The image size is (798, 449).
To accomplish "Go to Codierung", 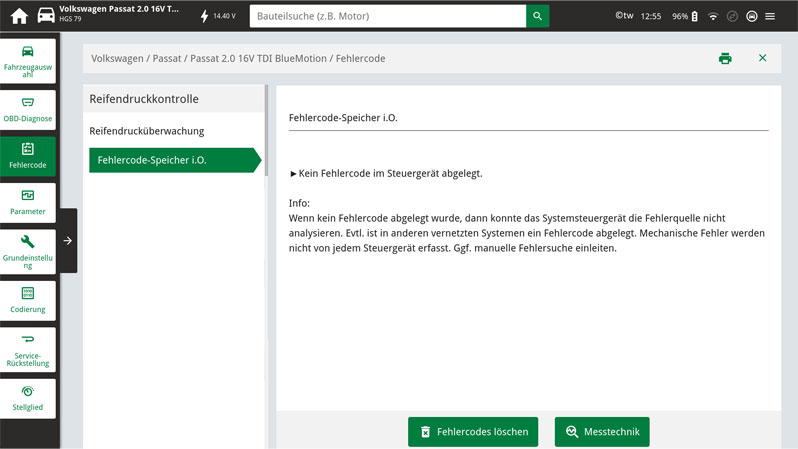I will (x=27, y=299).
